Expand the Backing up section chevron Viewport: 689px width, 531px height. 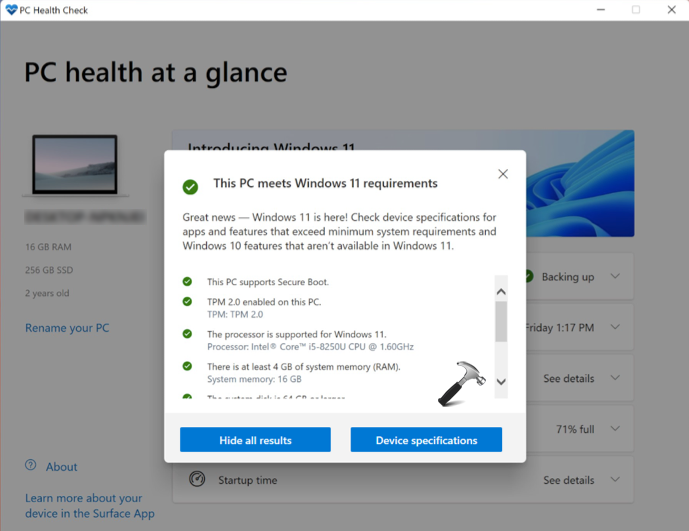[615, 277]
